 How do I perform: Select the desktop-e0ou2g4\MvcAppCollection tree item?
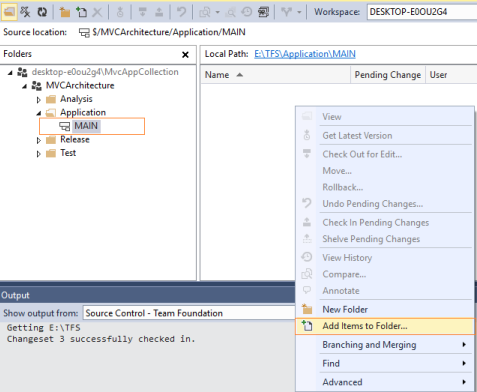[x=105, y=72]
